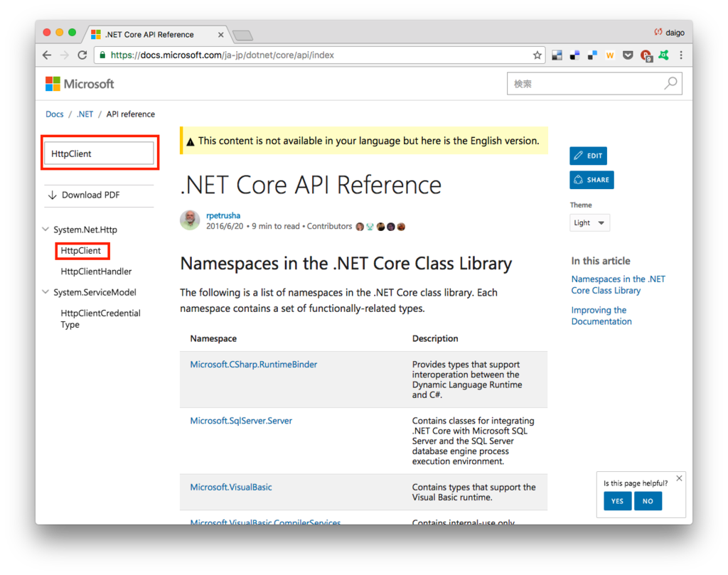Screen dimensions: 728x575
Task: Click the 'API reference' breadcrumb text
Action: (131, 114)
